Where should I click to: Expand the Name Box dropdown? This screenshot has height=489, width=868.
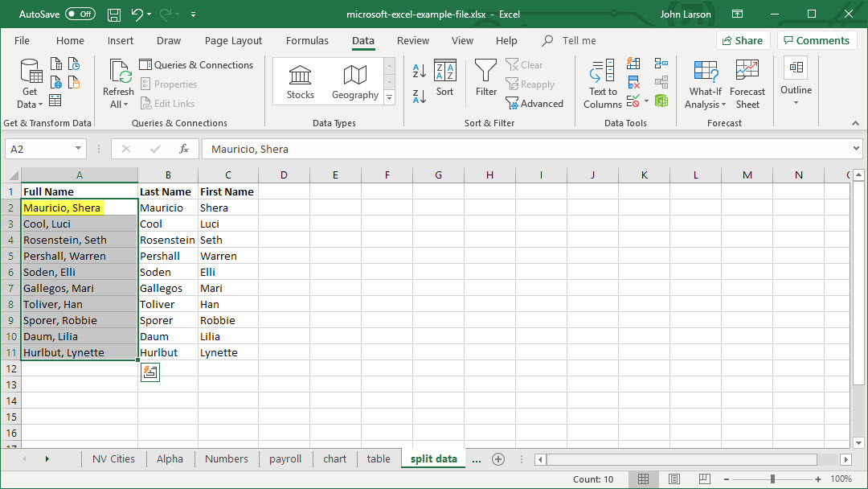click(78, 149)
